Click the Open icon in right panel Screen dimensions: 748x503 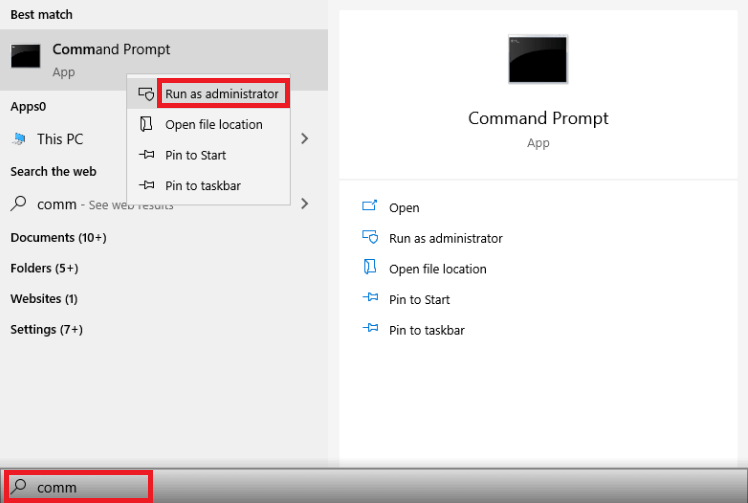point(369,207)
